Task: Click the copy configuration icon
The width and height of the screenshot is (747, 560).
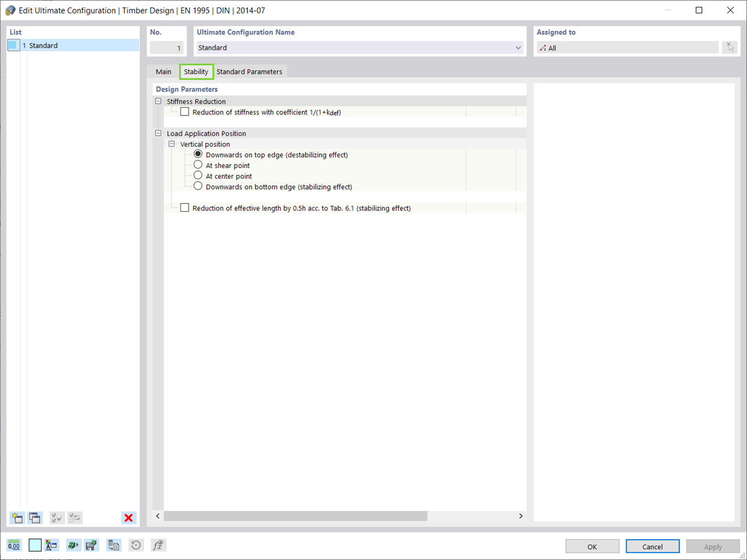Action: (x=35, y=517)
